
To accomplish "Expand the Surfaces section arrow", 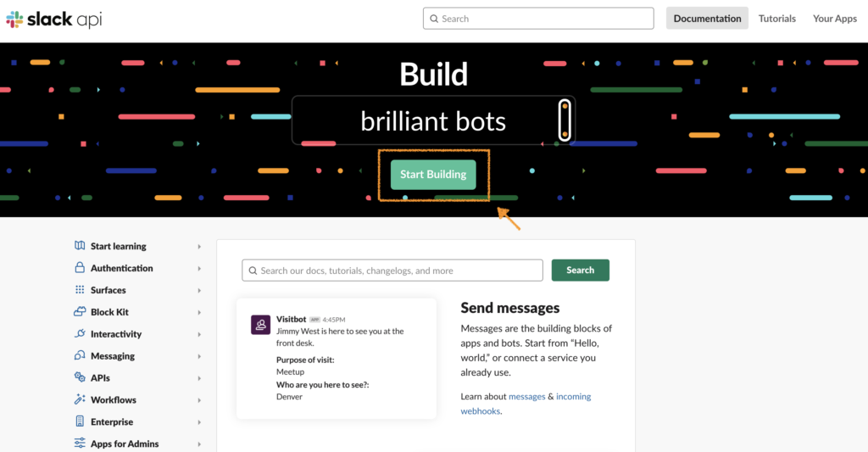I will point(199,290).
